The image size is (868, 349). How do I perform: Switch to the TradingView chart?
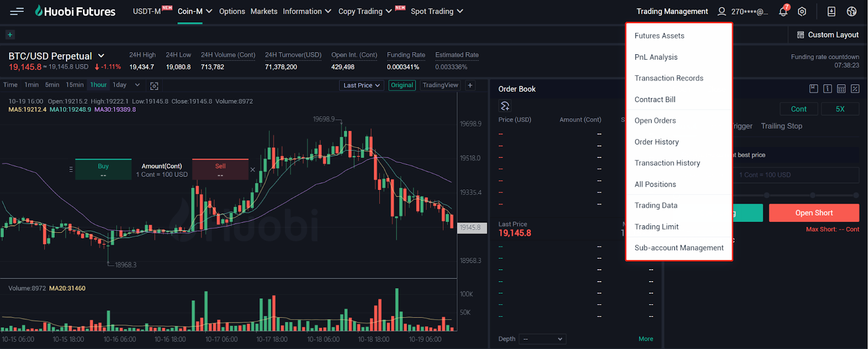[441, 85]
